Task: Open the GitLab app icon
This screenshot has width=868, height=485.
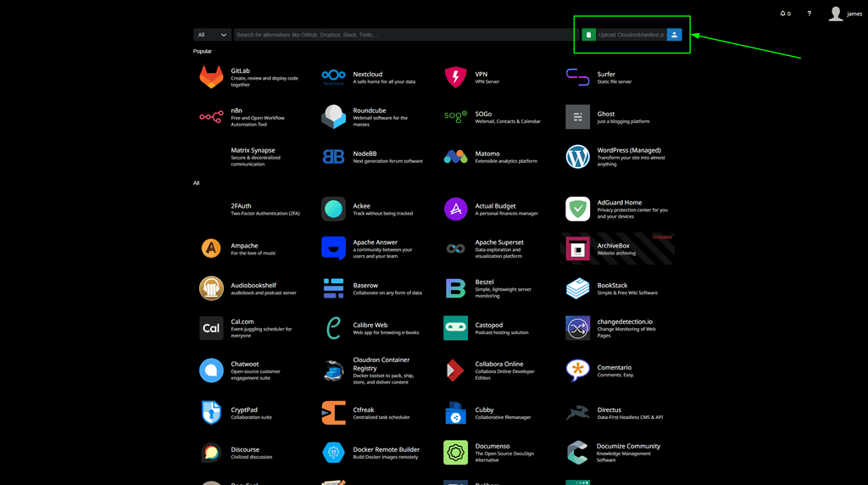Action: [211, 77]
